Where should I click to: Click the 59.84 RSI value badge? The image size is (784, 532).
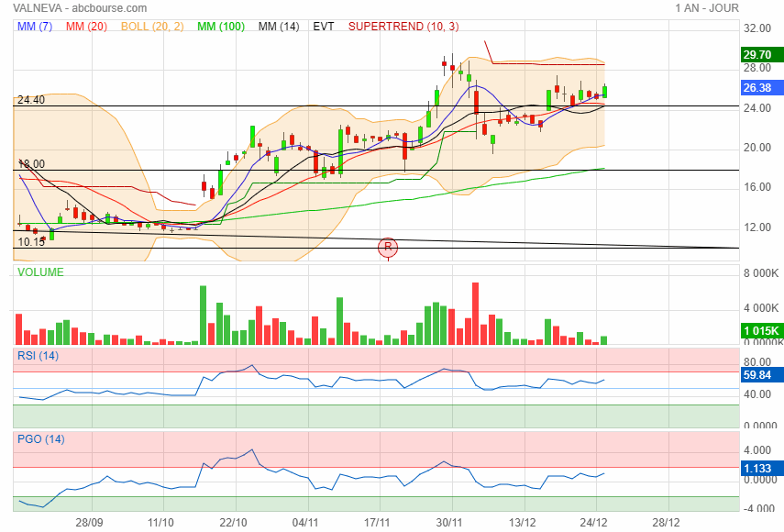(x=762, y=375)
